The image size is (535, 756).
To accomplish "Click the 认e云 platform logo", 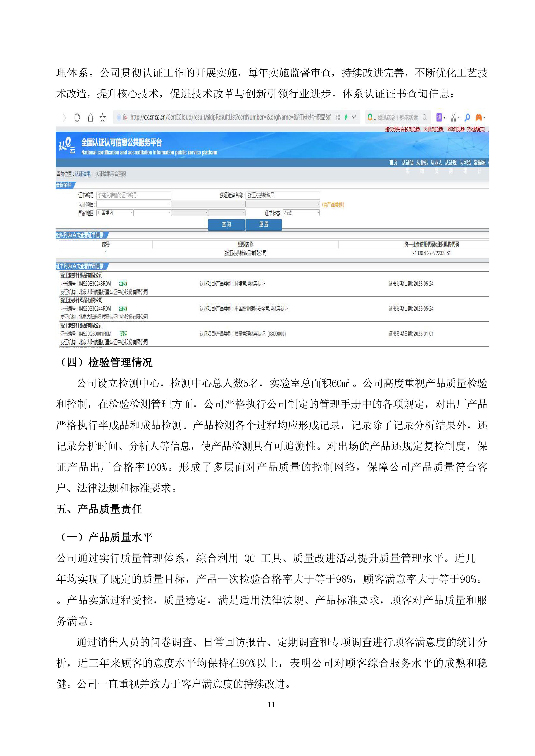I will point(67,146).
